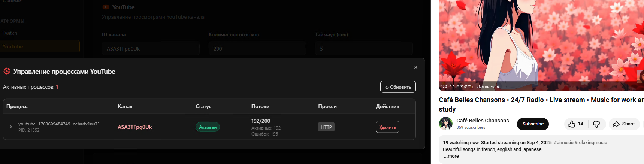Click the 19 watching now text
The width and height of the screenshot is (644, 164).
coord(461,143)
